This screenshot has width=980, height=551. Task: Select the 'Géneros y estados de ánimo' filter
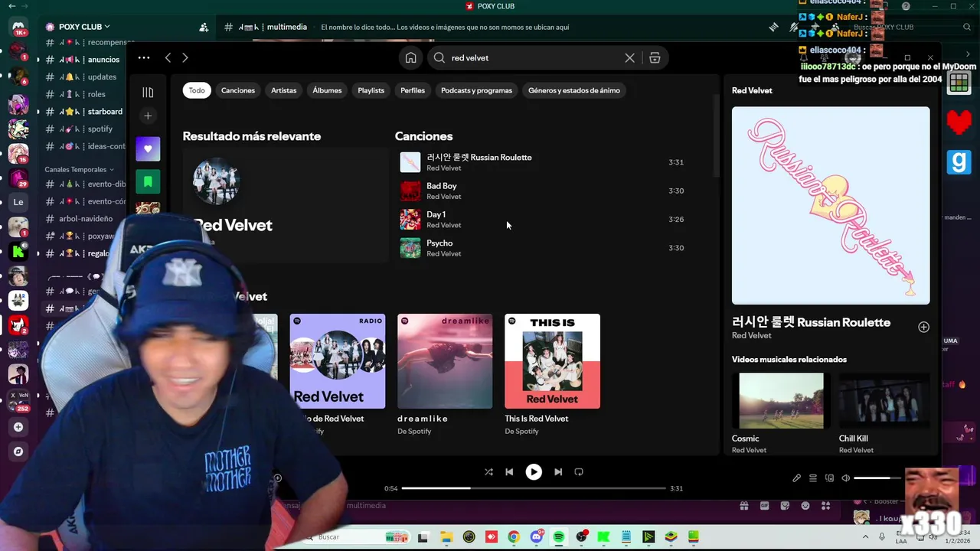(574, 90)
